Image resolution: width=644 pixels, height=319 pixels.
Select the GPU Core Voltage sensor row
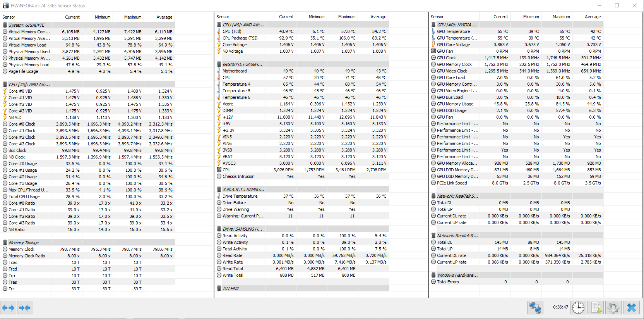(x=453, y=45)
